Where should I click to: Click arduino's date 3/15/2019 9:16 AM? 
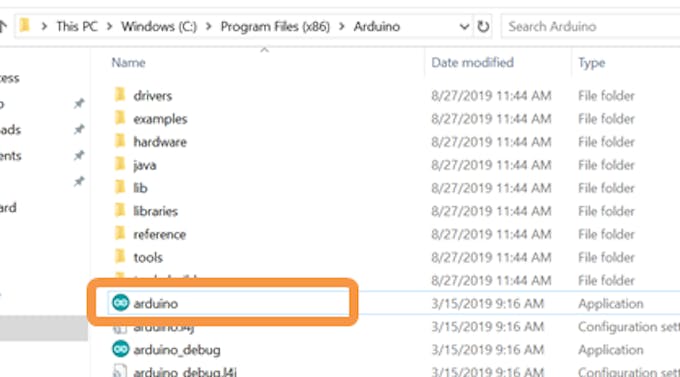[x=487, y=303]
